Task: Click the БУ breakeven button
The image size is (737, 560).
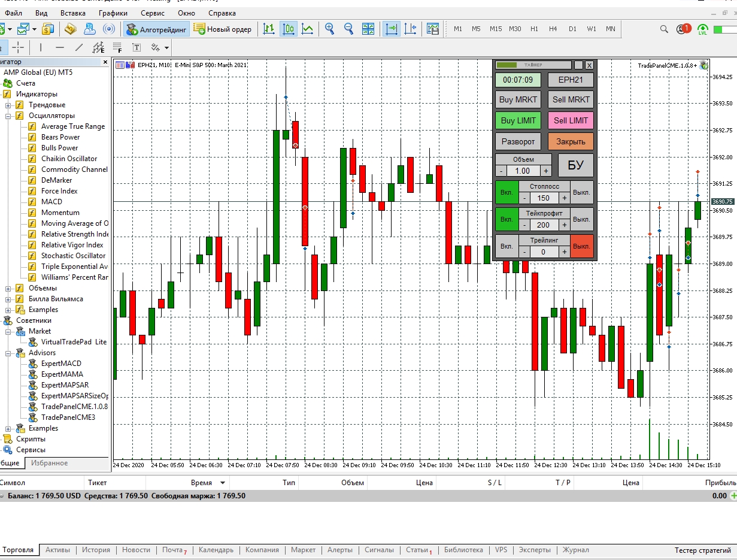Action: click(575, 165)
